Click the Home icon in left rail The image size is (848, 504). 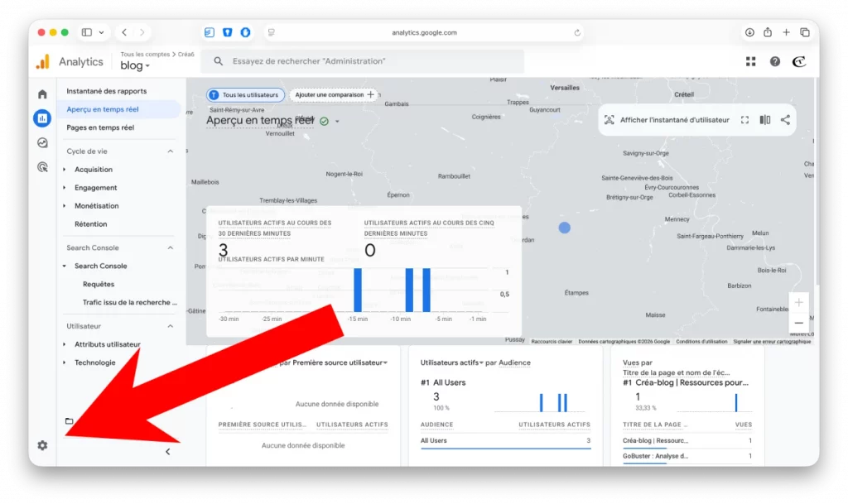(42, 94)
